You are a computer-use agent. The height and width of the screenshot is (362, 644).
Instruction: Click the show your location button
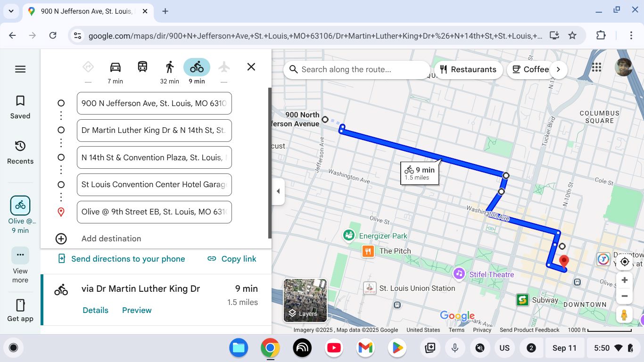click(625, 262)
